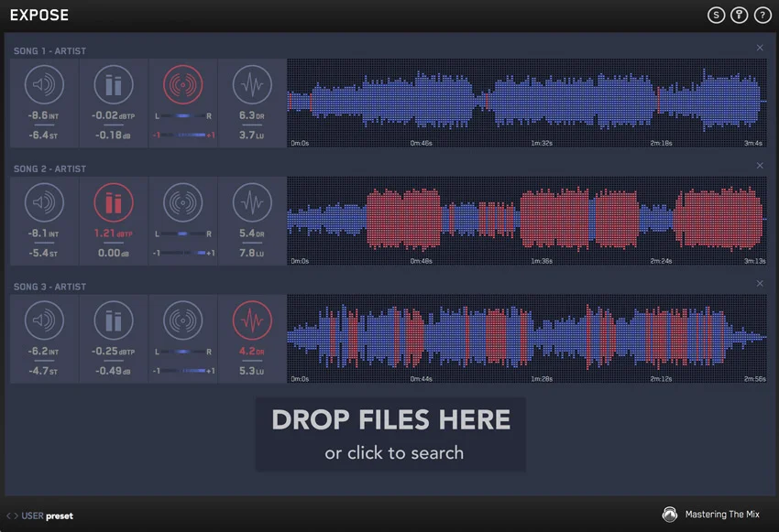The width and height of the screenshot is (779, 532).
Task: Click Song 2 correlation meter -1 to +1
Action: [x=183, y=253]
